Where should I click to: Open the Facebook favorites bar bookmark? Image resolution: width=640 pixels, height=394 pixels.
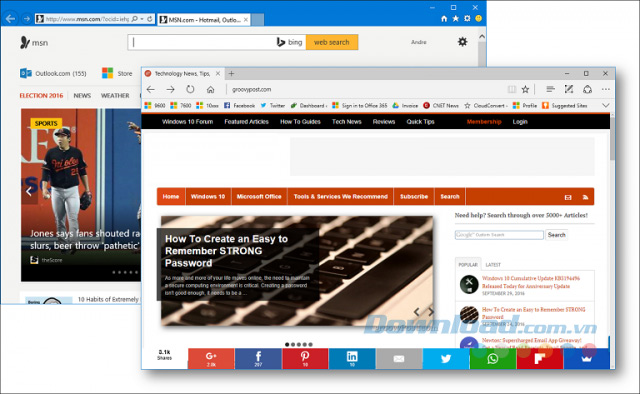point(240,105)
